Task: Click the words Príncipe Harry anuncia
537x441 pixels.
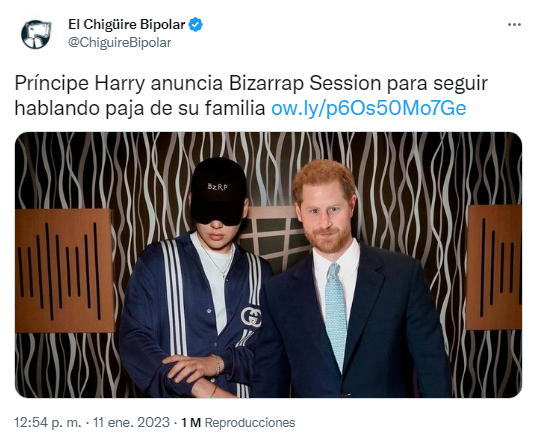Action: pyautogui.click(x=119, y=83)
